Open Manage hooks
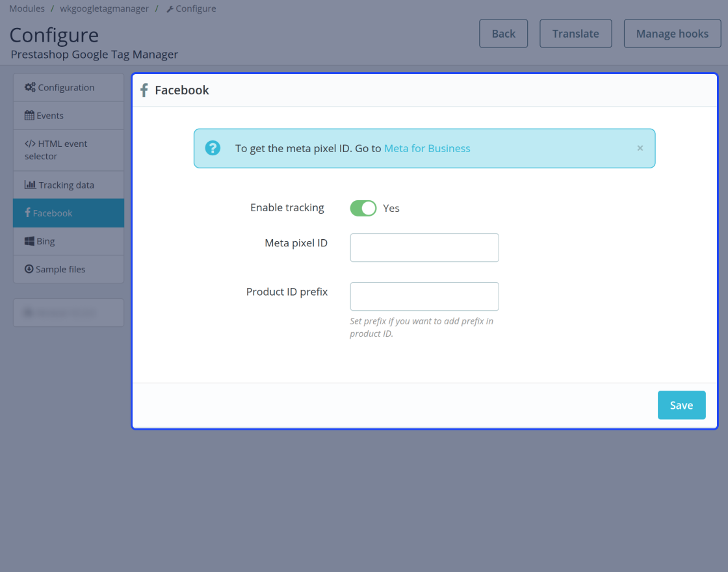 pyautogui.click(x=672, y=33)
